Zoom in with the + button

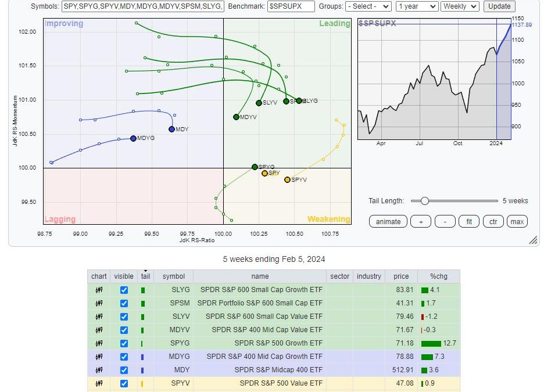(x=421, y=221)
